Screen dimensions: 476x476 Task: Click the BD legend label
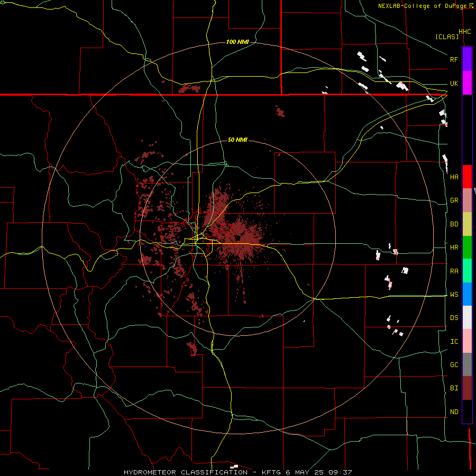454,224
